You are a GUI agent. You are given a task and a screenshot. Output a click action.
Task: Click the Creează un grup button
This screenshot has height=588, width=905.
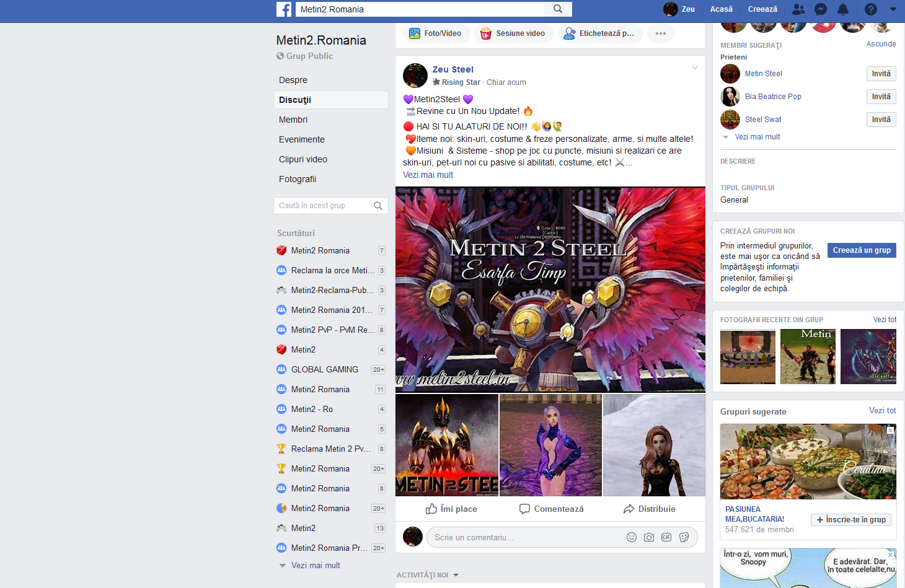(862, 250)
